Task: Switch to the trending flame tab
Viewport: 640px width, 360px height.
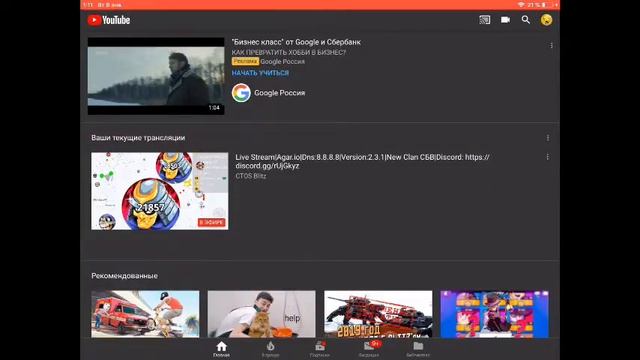Action: click(x=270, y=349)
